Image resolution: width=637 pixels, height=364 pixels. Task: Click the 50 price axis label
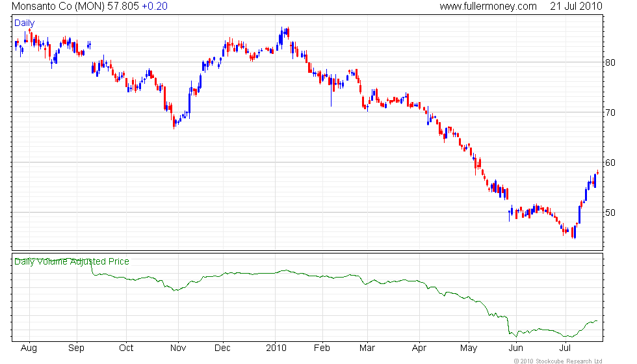[x=610, y=213]
